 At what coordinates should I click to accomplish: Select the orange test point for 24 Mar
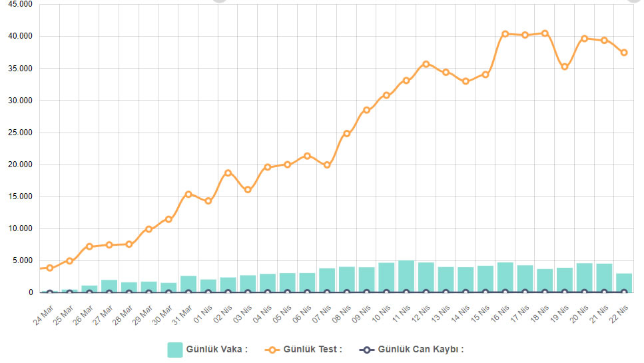pyautogui.click(x=49, y=268)
